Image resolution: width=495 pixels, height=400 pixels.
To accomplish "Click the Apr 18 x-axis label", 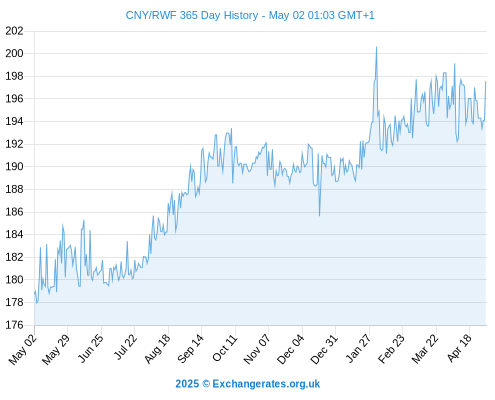I will coord(459,347).
